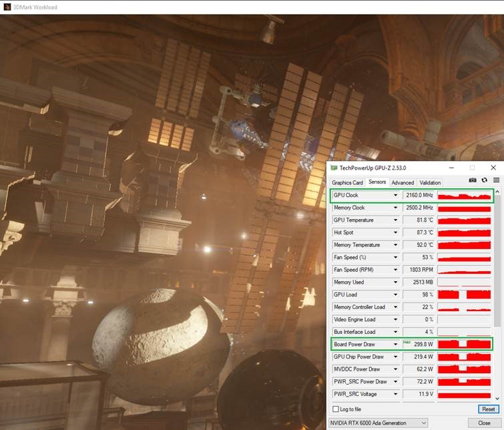Click the GPU-Z app icon in title bar

(x=334, y=168)
